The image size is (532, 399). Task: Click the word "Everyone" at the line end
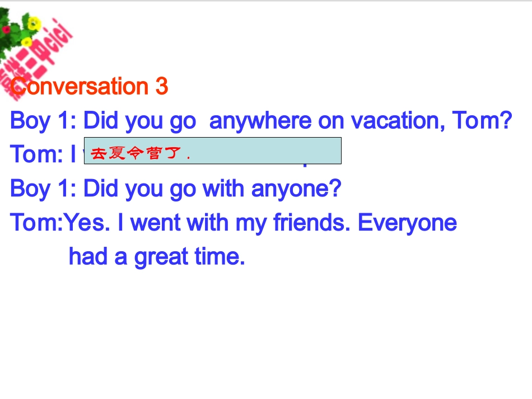tap(407, 223)
